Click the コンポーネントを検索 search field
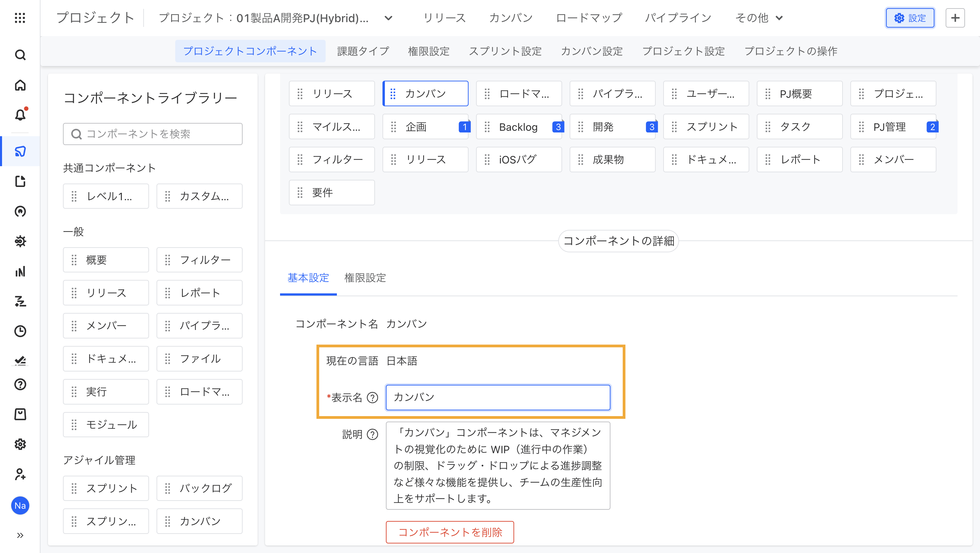Screen dimensions: 980x553 153,134
